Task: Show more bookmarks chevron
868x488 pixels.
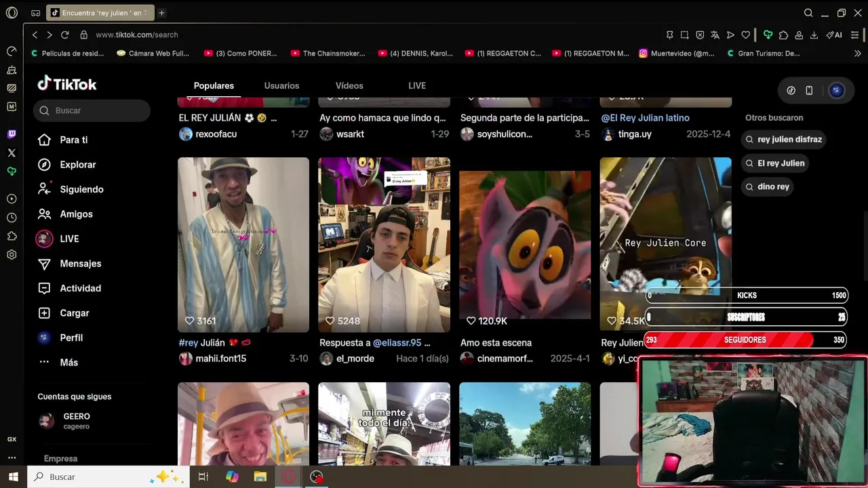Action: (x=858, y=53)
